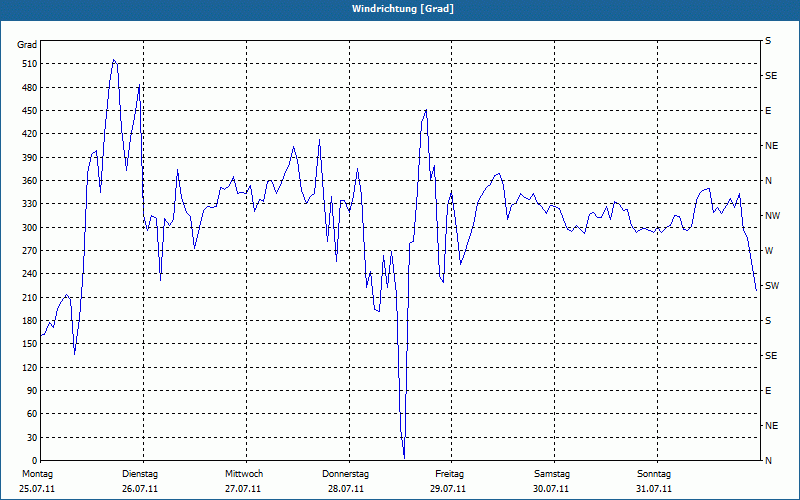The image size is (800, 500).
Task: Click the date 28.07.11
Action: pos(346,489)
